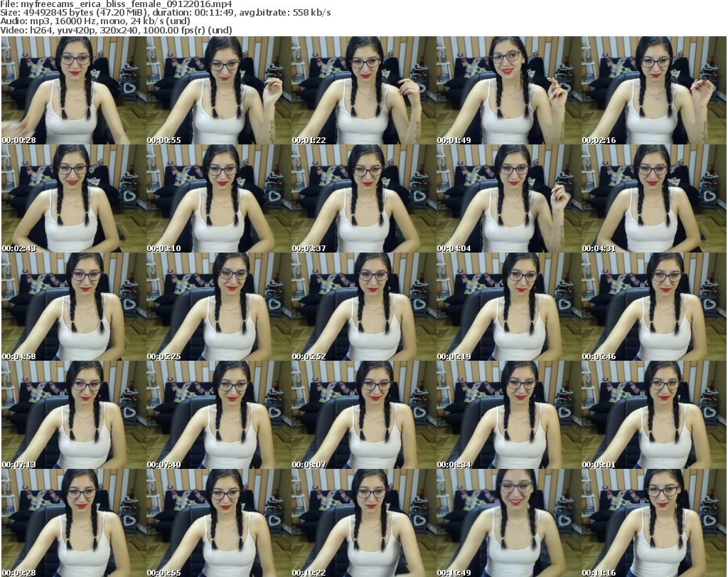Screen dimensions: 728x577
Task: Click the frame labeled 00:07:13
Action: (73, 415)
